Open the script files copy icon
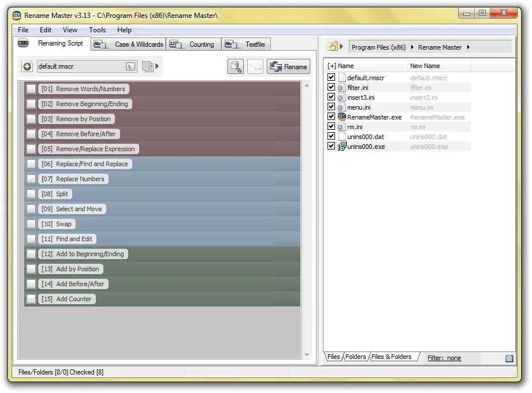 click(148, 66)
